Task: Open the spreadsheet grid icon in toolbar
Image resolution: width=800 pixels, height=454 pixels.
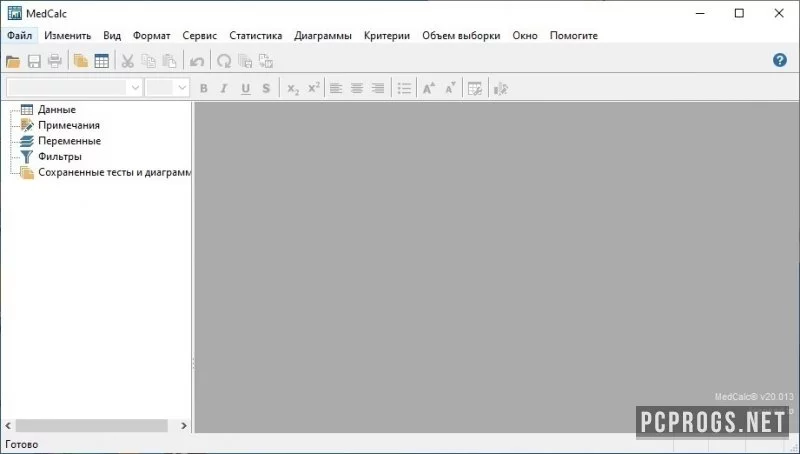Action: 102,62
